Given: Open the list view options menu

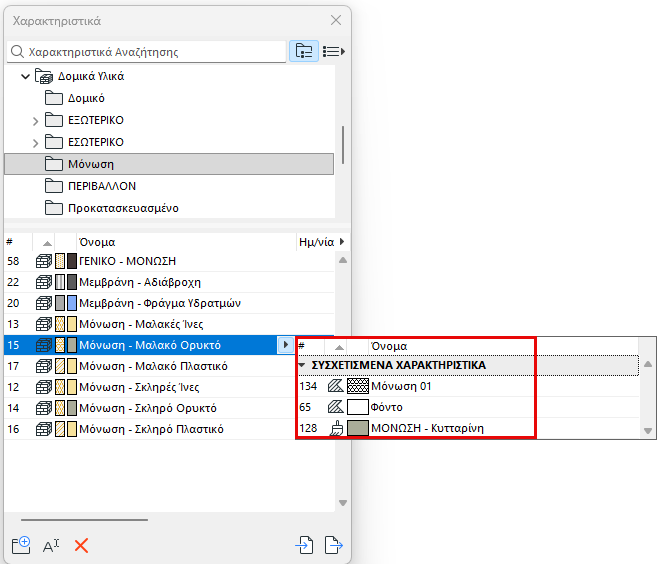Looking at the screenshot, I should 334,52.
